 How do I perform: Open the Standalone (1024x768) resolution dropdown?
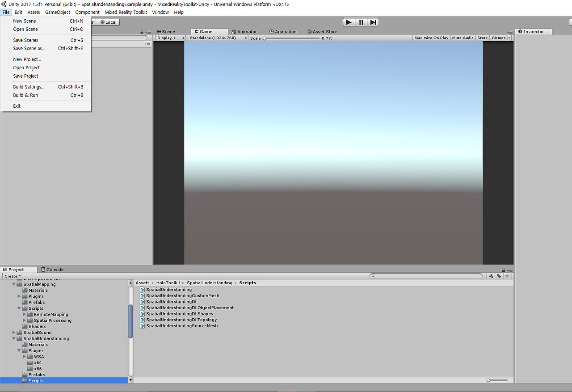pyautogui.click(x=218, y=38)
